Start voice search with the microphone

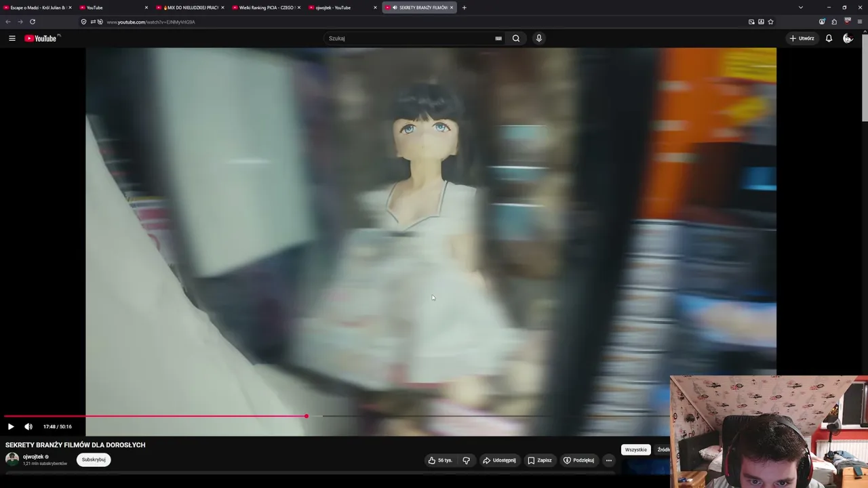click(539, 39)
